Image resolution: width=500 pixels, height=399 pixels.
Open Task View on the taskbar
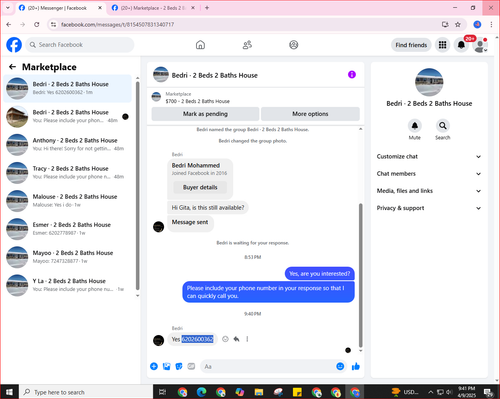pos(162,392)
